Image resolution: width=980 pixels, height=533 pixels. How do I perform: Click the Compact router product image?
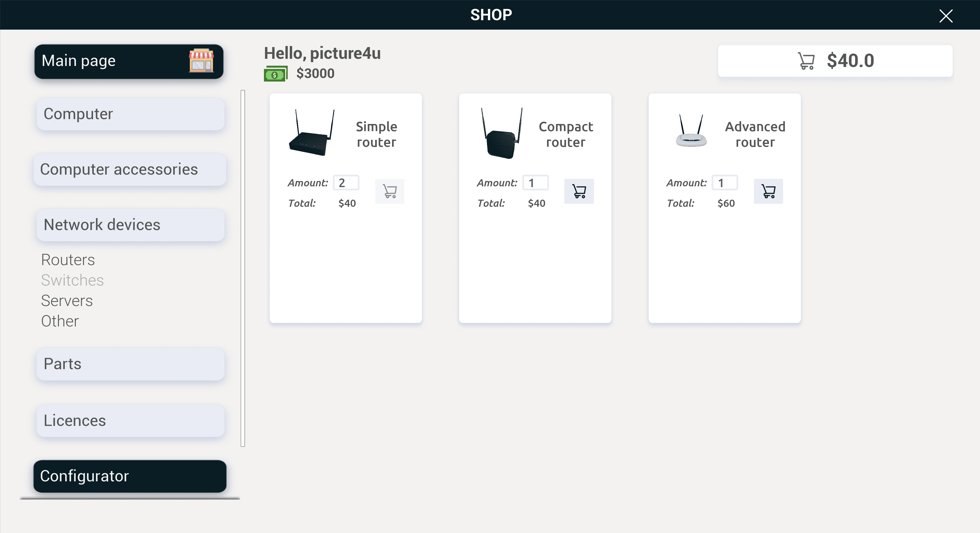tap(502, 133)
